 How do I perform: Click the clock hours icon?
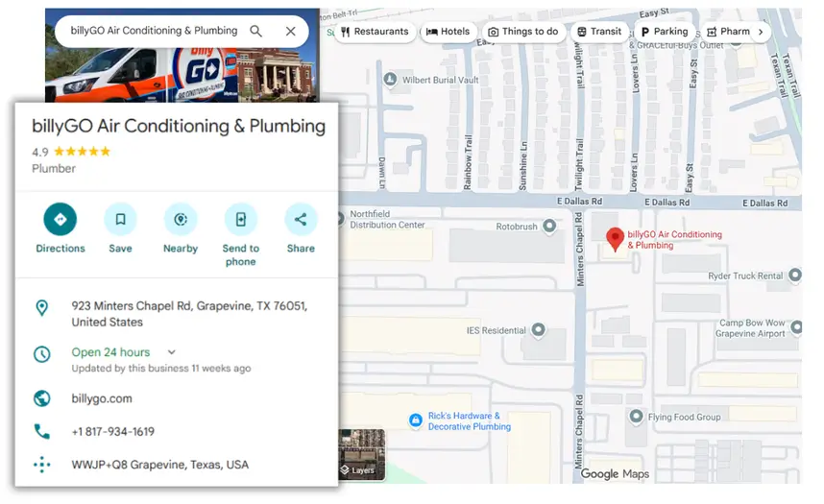pyautogui.click(x=42, y=353)
